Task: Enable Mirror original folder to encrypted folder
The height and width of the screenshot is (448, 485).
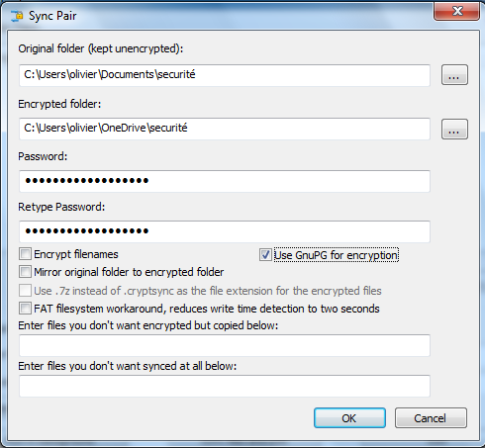Action: [26, 272]
